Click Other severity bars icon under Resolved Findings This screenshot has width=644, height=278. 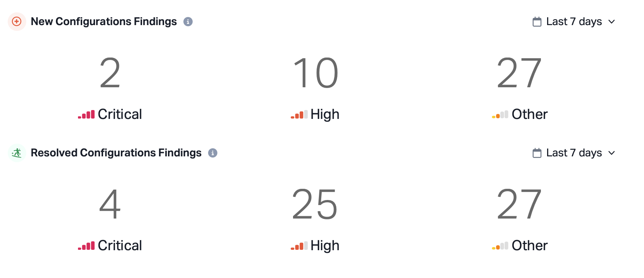(x=500, y=246)
